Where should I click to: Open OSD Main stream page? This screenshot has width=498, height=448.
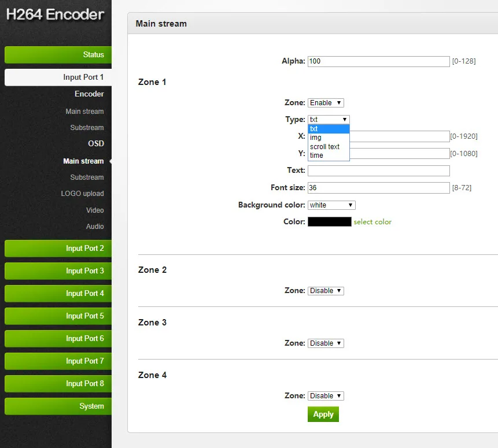pos(83,161)
